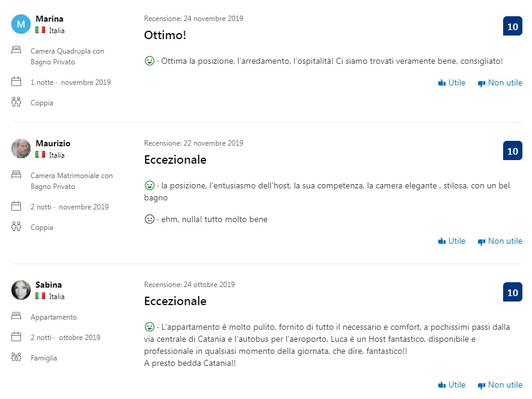Click Maurizio's profile photo
The image size is (532, 399).
click(x=21, y=149)
